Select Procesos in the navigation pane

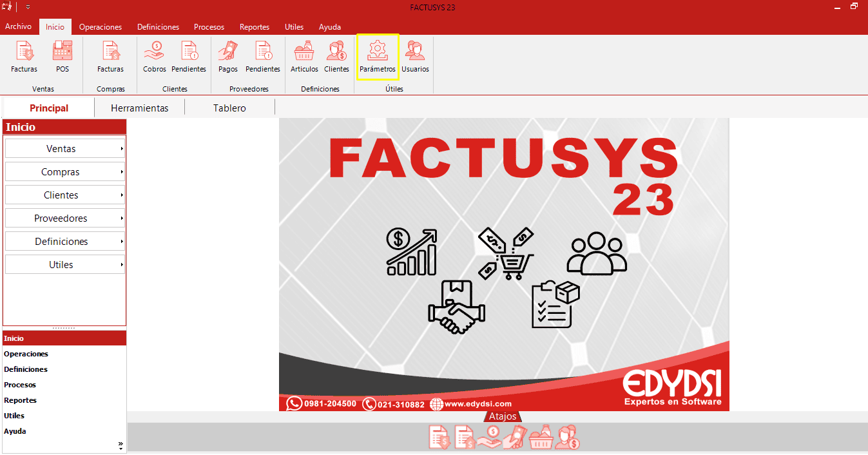[64, 385]
